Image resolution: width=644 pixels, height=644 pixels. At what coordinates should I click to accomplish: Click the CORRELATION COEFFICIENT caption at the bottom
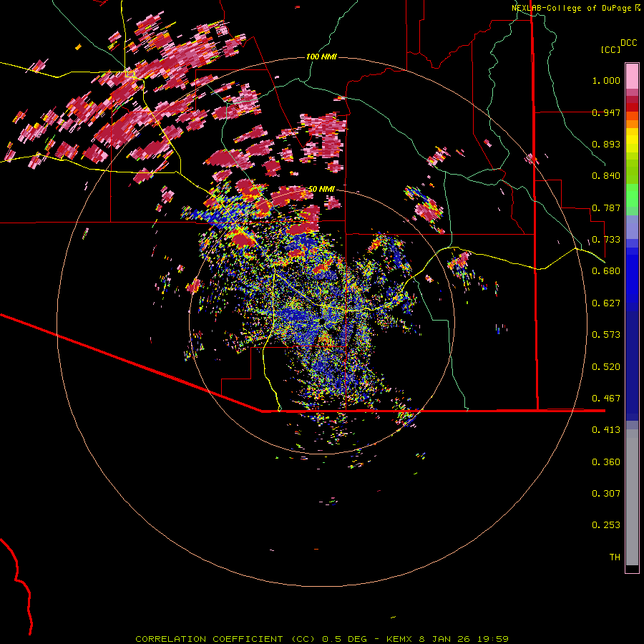pos(322,639)
